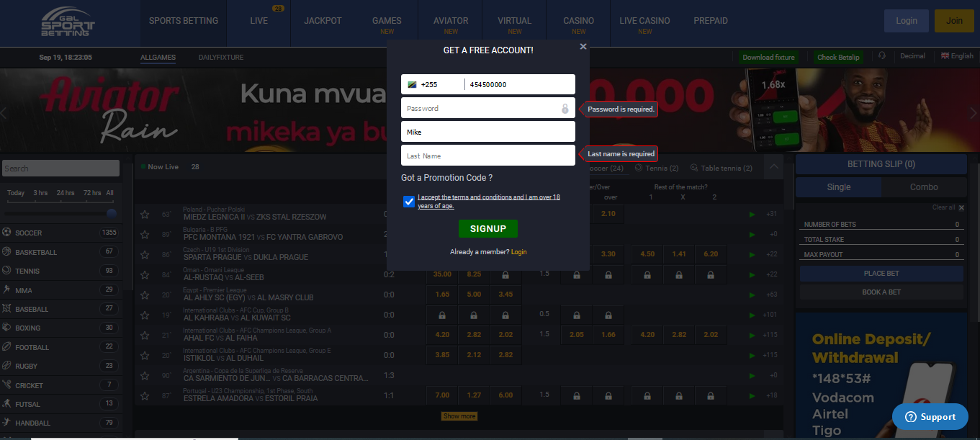Click the sidebar Search box
This screenshot has height=440, width=980.
click(60, 169)
